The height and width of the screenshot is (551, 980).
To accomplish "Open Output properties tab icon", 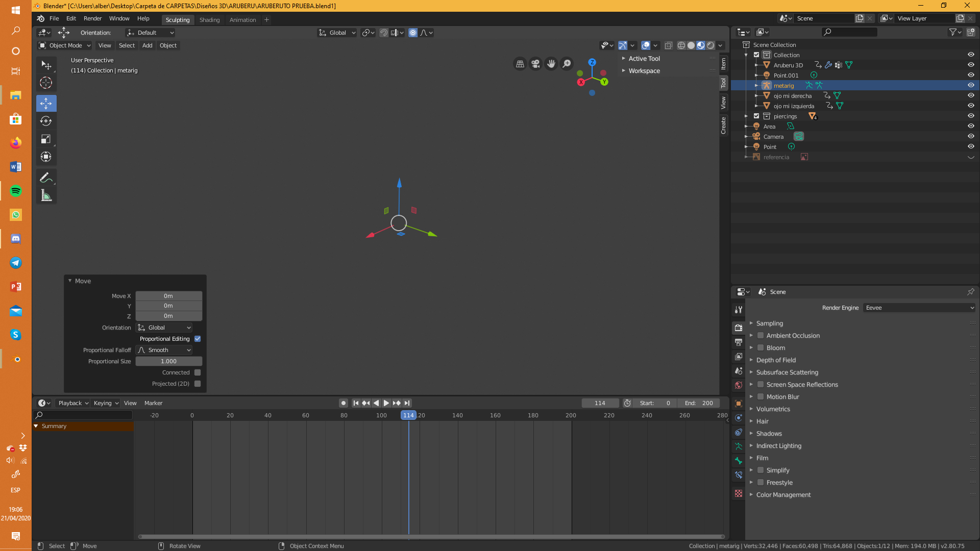I will 739,342.
